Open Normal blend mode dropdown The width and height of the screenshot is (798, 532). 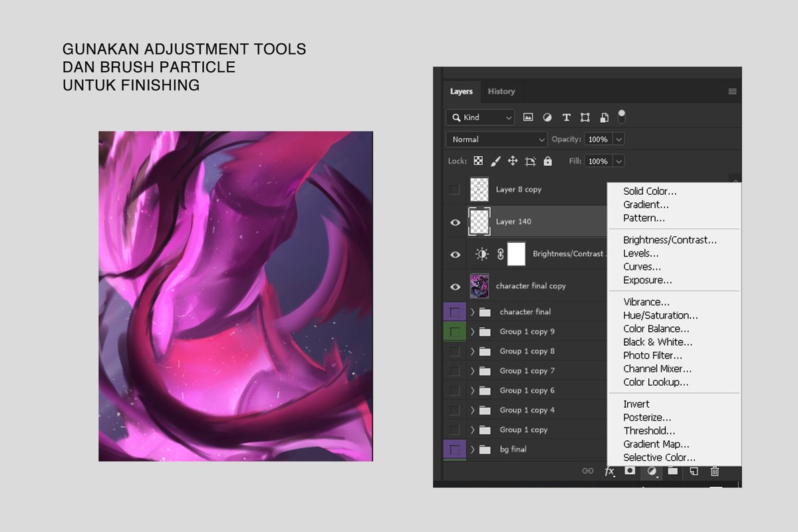point(497,140)
